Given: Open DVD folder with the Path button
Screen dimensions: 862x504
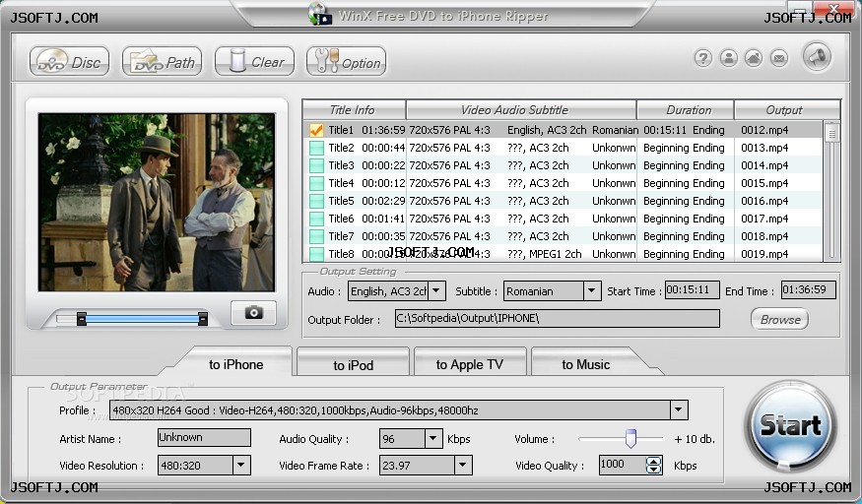Looking at the screenshot, I should point(163,61).
